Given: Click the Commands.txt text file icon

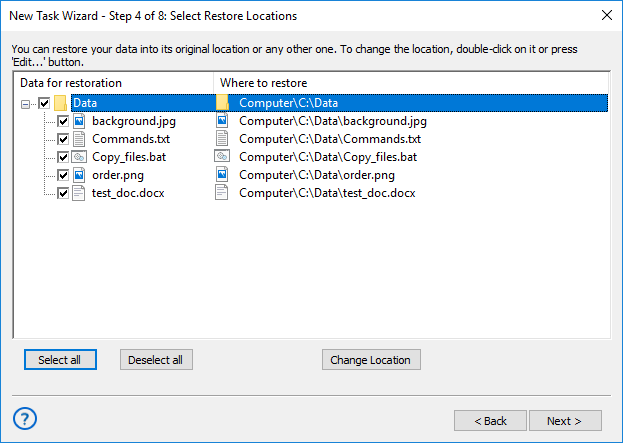Looking at the screenshot, I should click(x=79, y=139).
